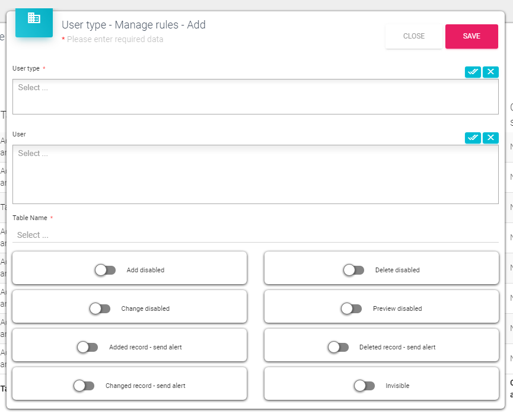Screen dimensions: 513x420
Task: Open the User type multi-select box
Action: pyautogui.click(x=255, y=96)
